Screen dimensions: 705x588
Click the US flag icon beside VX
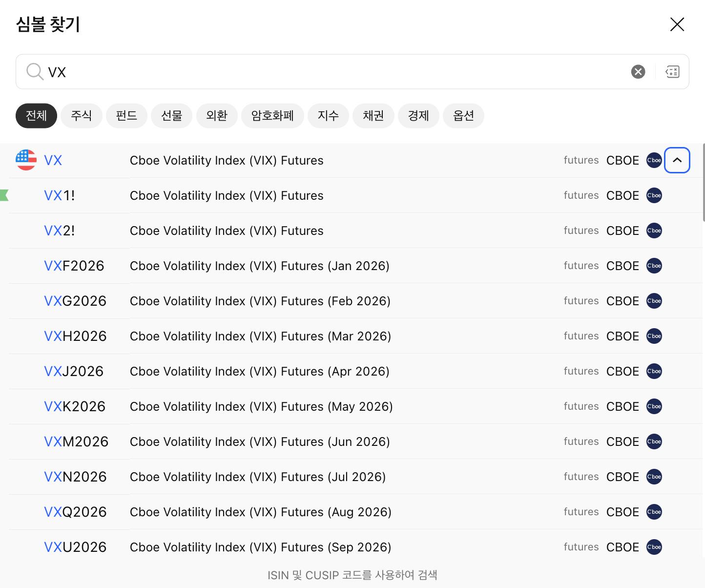point(26,160)
